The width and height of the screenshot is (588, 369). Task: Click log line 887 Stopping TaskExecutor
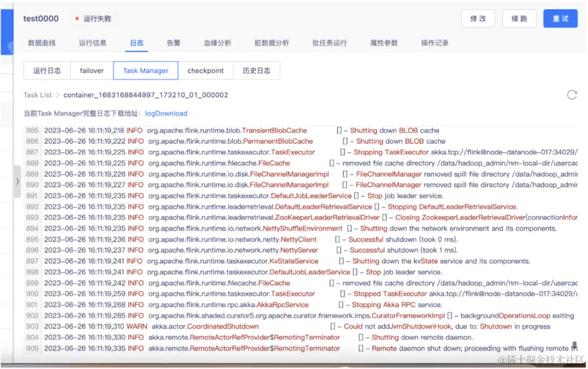coord(300,152)
